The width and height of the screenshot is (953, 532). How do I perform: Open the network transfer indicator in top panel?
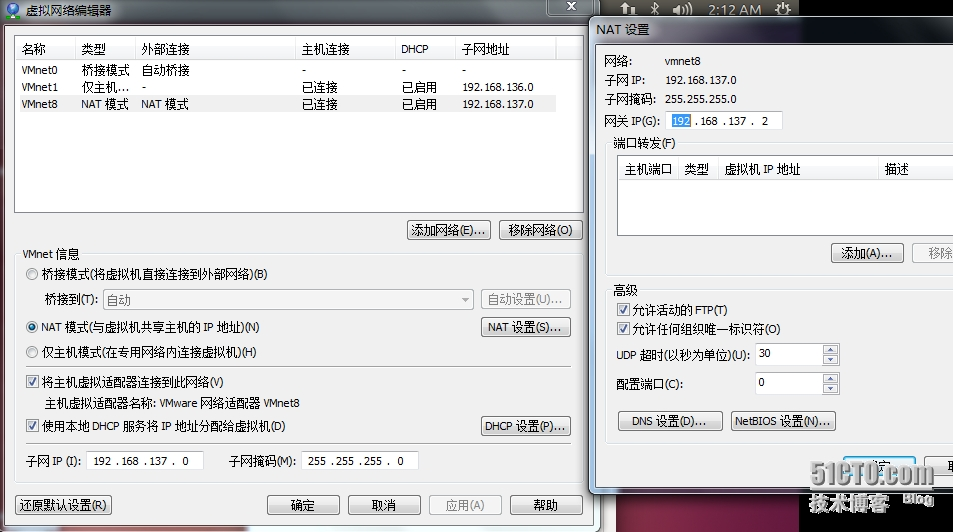[x=628, y=9]
